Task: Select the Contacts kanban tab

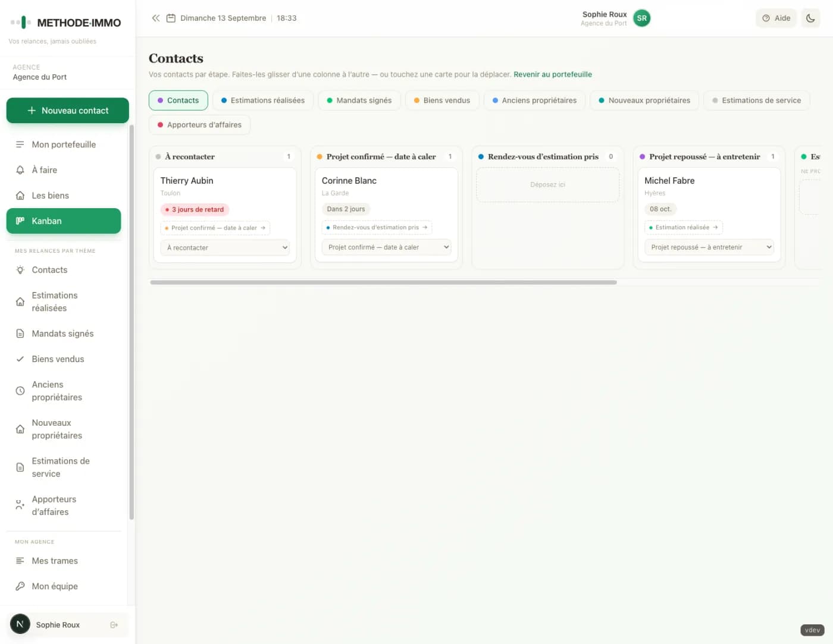Action: (x=178, y=100)
